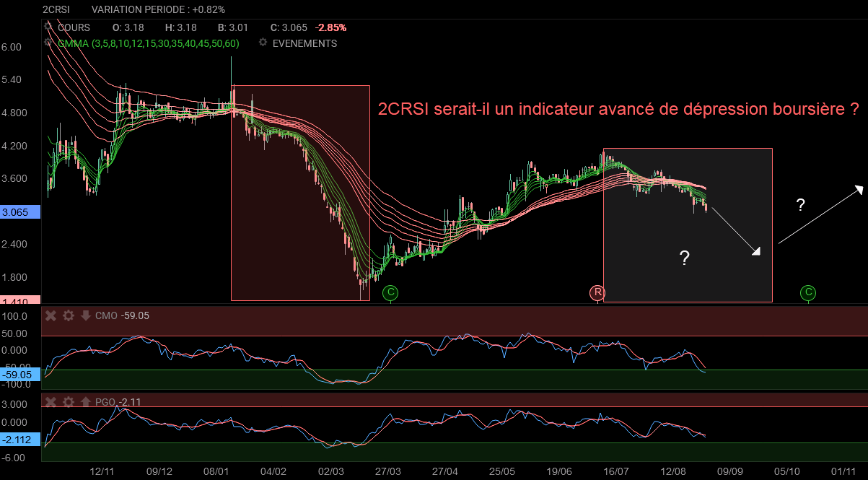The image size is (868, 480).
Task: Move the CMO panel down with arrow
Action: [x=85, y=315]
